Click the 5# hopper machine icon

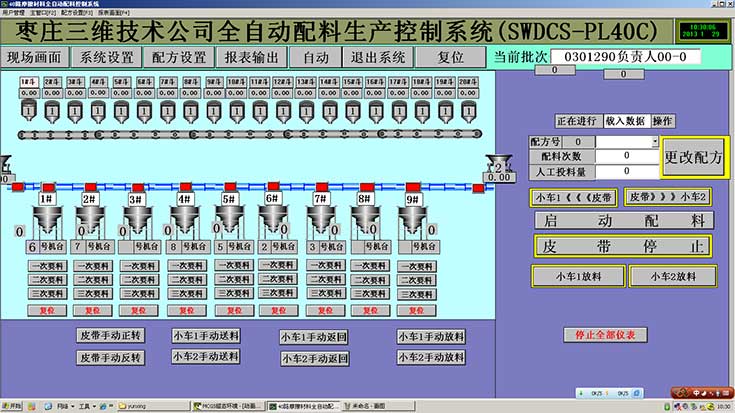[229, 219]
